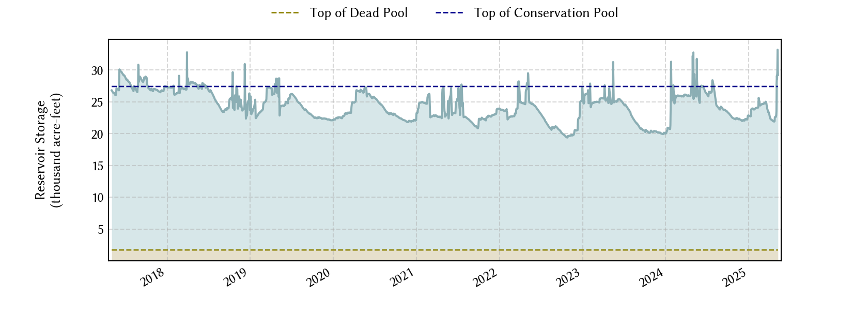Select the 2024 x-axis label

click(651, 278)
